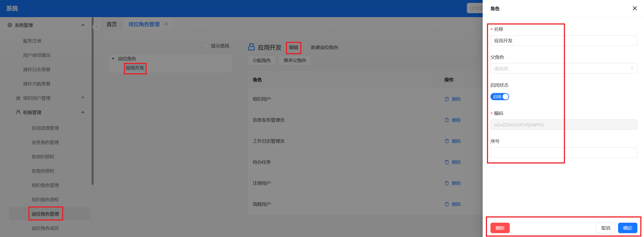The height and width of the screenshot is (237, 644).
Task: Click the 编辑 button
Action: (x=294, y=47)
